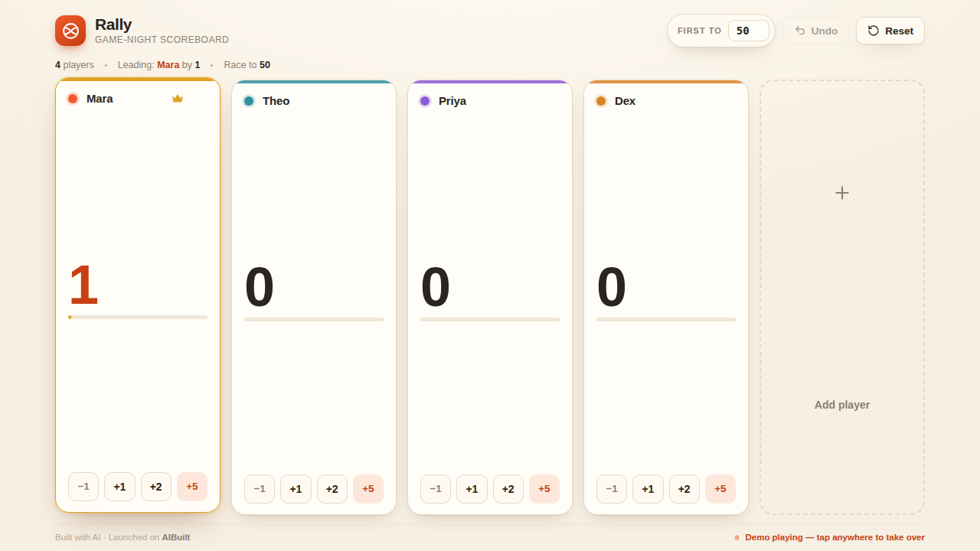Viewport: 980px width, 551px height.
Task: Add 2 points to Priya
Action: tap(508, 489)
